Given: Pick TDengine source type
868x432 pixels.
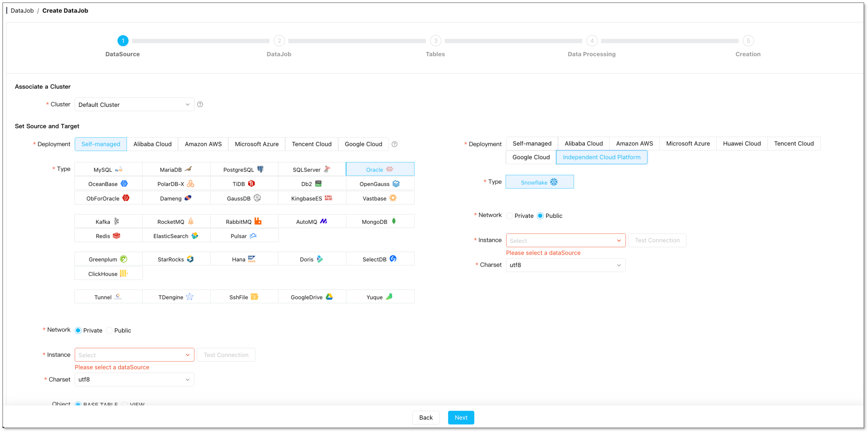Looking at the screenshot, I should [176, 297].
